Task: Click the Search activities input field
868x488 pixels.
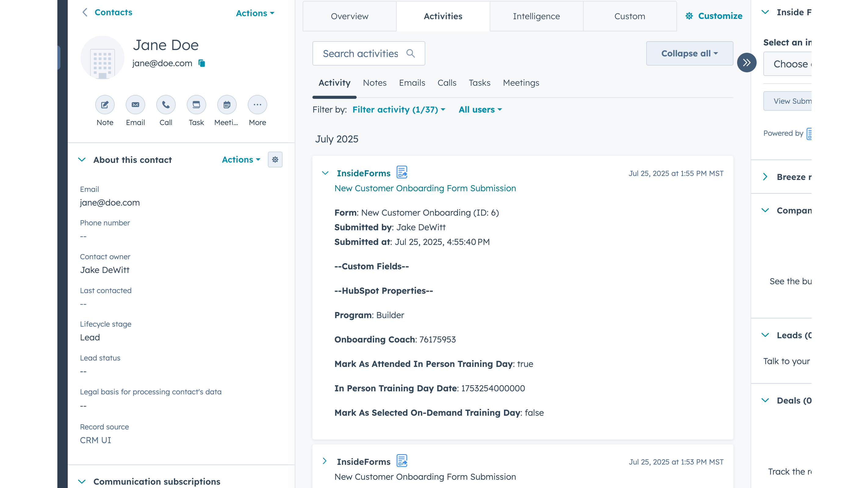Action: tap(361, 54)
